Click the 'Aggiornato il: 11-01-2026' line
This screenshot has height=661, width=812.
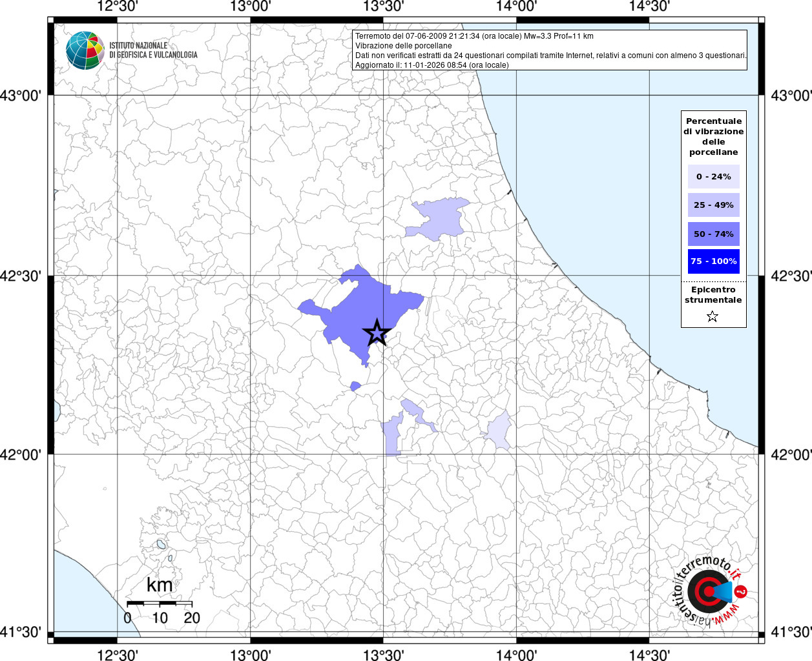click(432, 65)
